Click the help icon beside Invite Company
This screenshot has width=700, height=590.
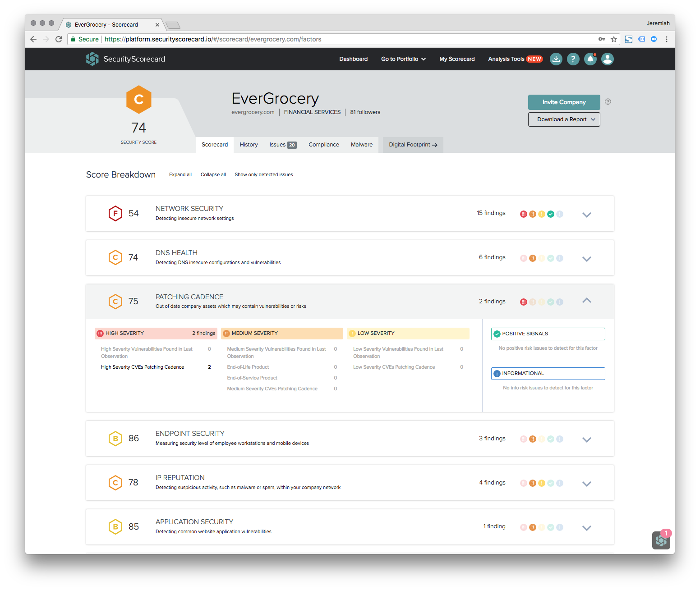coord(608,102)
